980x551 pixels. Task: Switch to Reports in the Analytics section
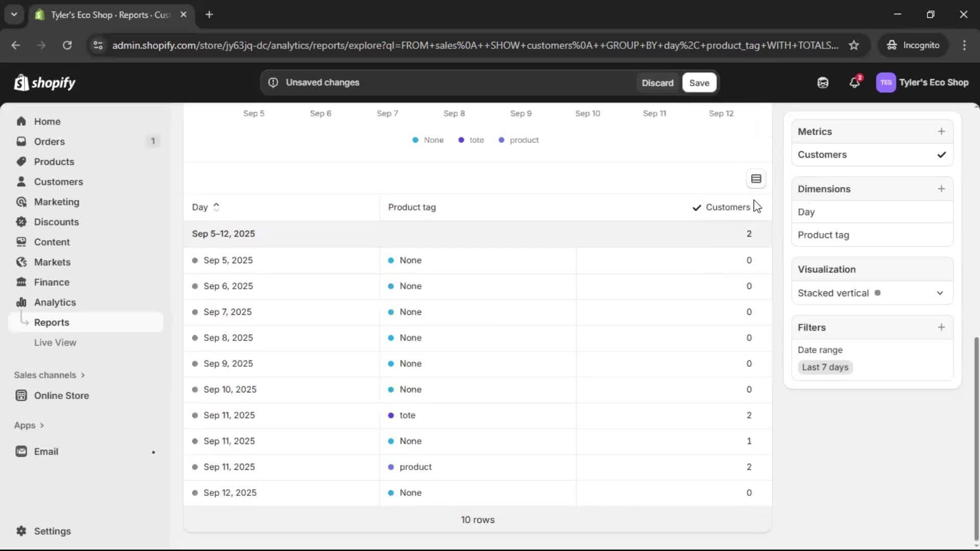(x=53, y=322)
